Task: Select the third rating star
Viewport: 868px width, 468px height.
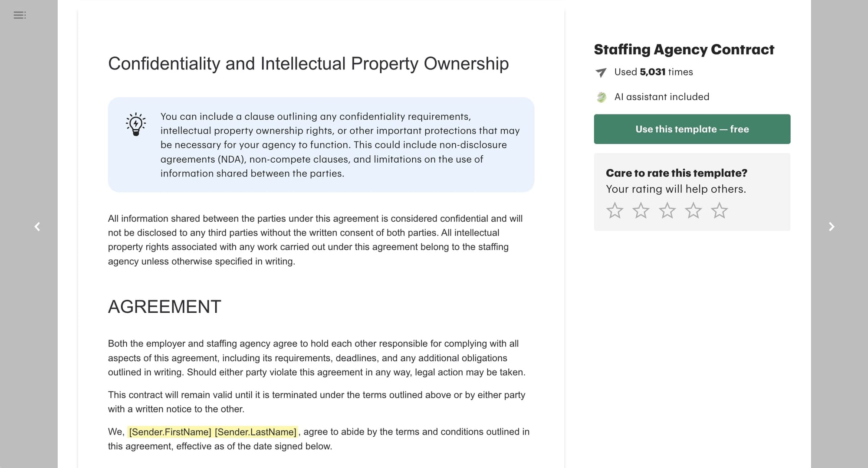Action: 667,210
